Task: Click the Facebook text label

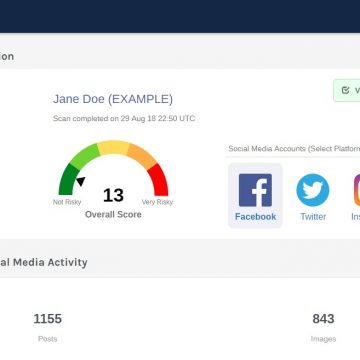Action: pos(255,217)
